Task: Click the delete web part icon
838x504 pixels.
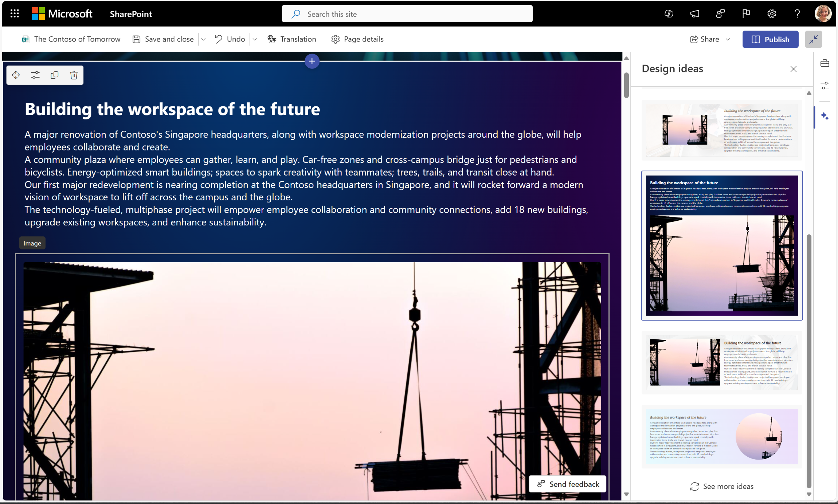Action: click(x=74, y=75)
